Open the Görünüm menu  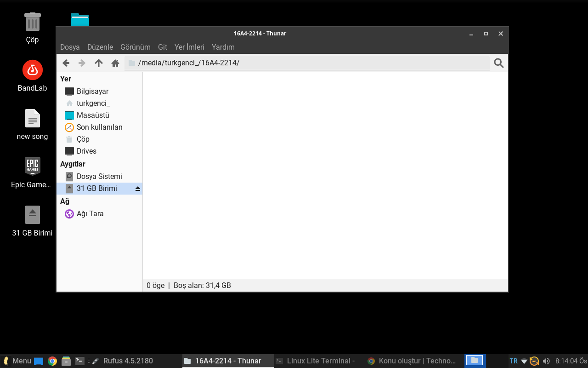(136, 47)
